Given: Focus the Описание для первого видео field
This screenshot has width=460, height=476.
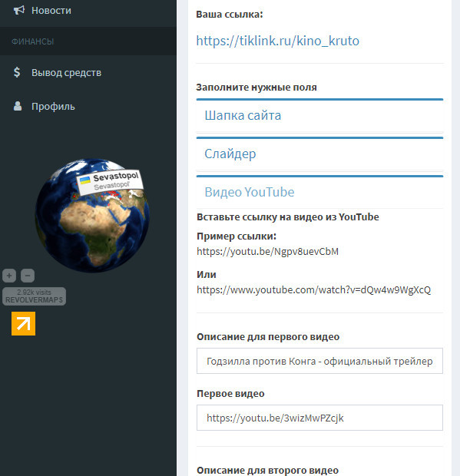Looking at the screenshot, I should pos(319,361).
